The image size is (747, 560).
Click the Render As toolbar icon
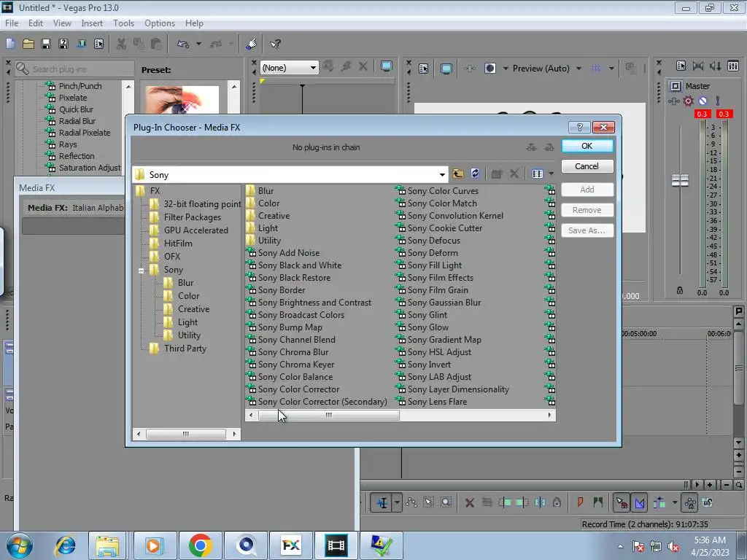pyautogui.click(x=81, y=44)
